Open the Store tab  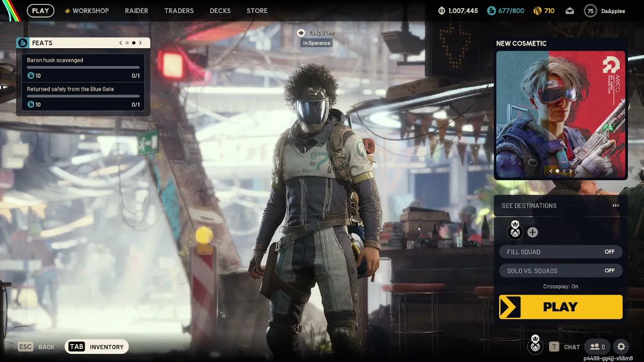[x=257, y=11]
